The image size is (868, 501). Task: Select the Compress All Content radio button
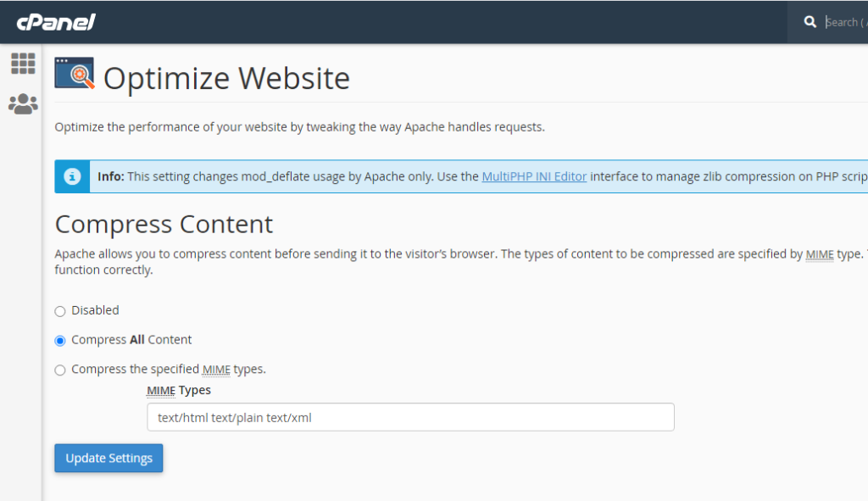60,341
